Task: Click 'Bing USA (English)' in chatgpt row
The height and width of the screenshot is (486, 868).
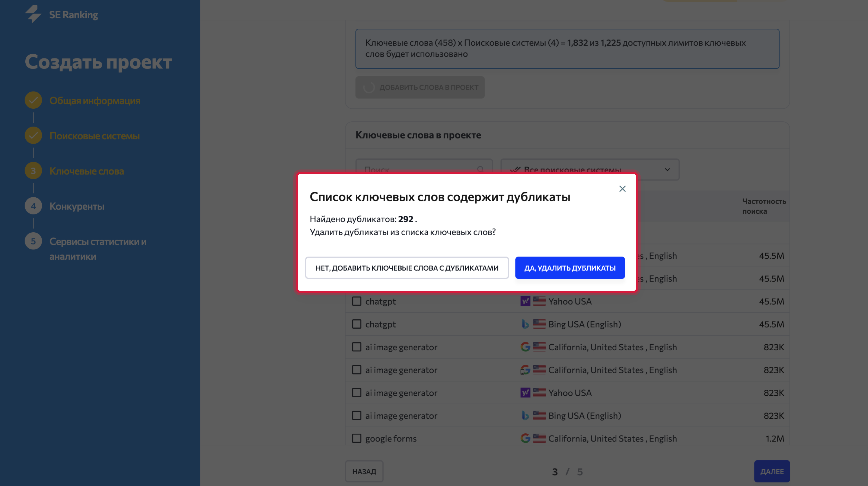Action: coord(584,324)
